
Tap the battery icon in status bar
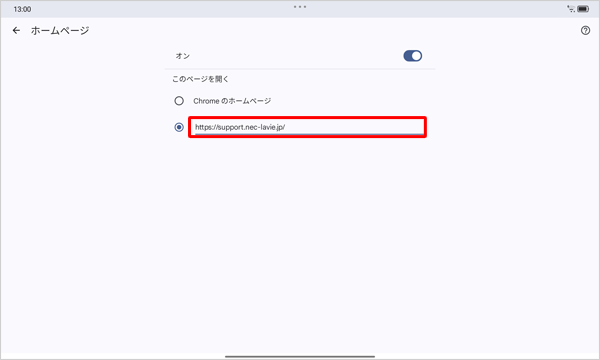(584, 9)
